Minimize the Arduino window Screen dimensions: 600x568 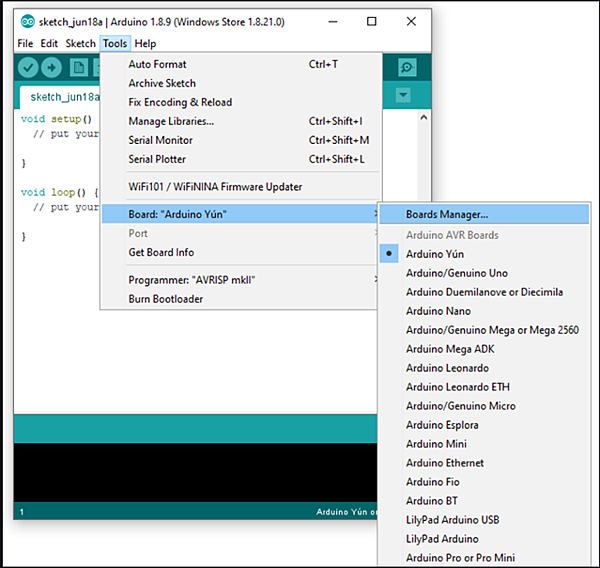(x=333, y=22)
